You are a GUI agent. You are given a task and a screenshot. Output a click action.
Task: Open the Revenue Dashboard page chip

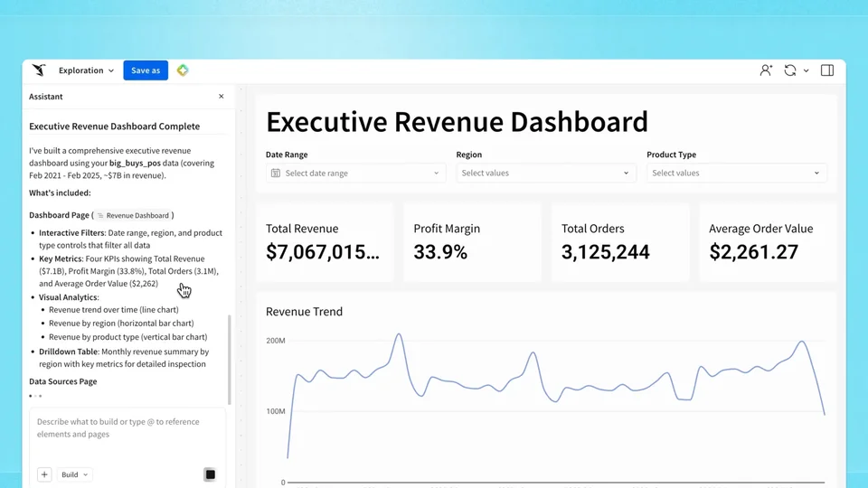point(134,215)
